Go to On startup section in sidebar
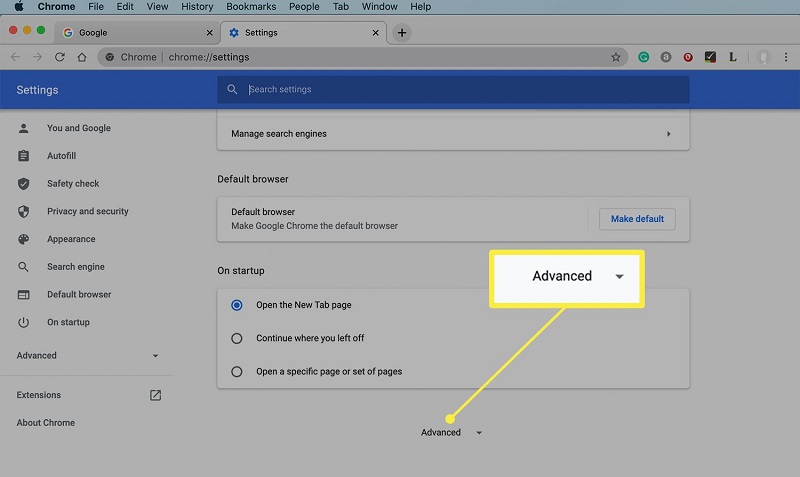Image resolution: width=800 pixels, height=477 pixels. coord(68,322)
